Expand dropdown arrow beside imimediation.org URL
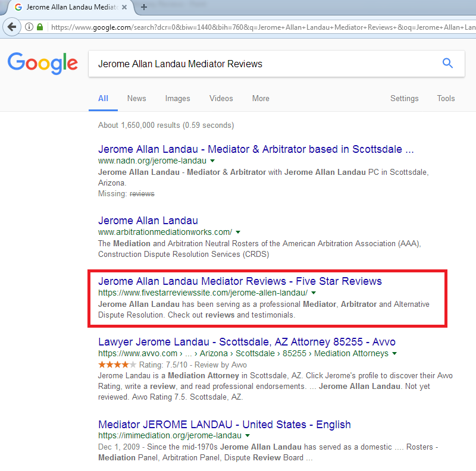The height and width of the screenshot is (471, 476). coord(248,436)
